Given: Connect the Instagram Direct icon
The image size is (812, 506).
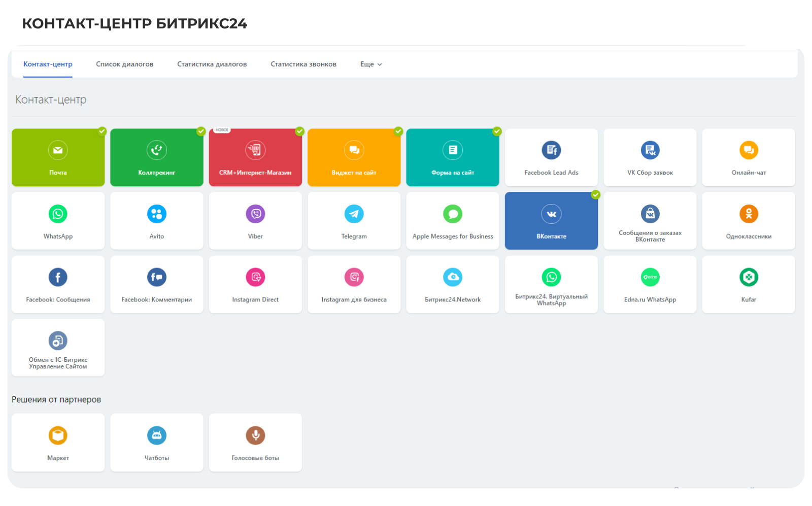Looking at the screenshot, I should [x=255, y=277].
